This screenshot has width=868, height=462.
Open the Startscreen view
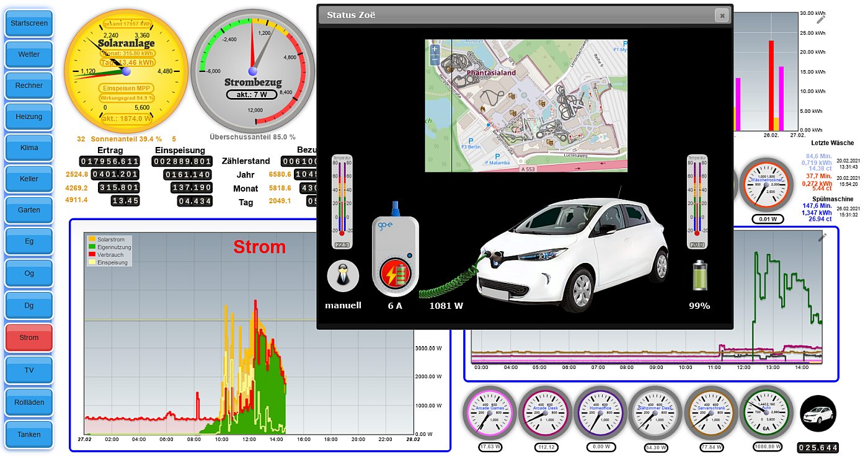click(x=29, y=23)
